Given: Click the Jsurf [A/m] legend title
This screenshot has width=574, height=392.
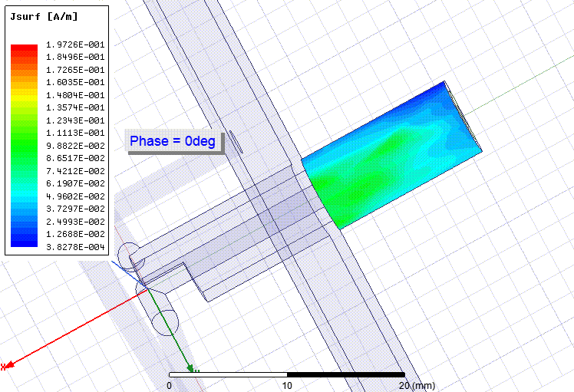Looking at the screenshot, I should (x=44, y=16).
